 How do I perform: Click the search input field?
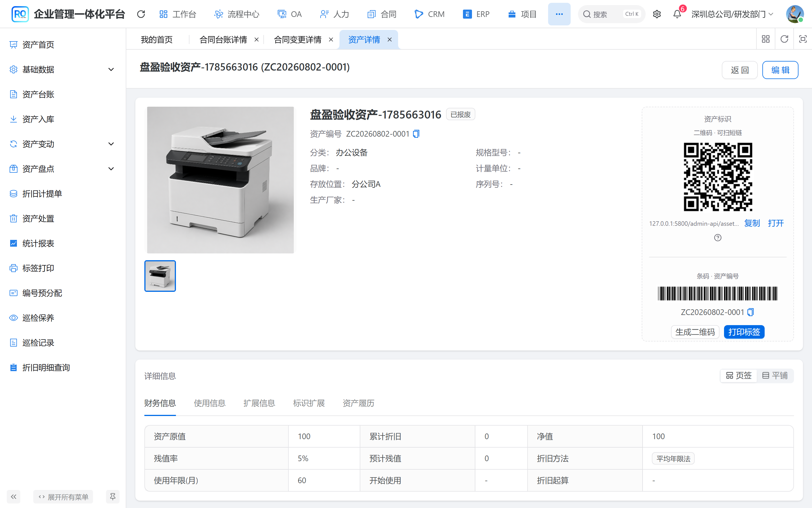click(611, 14)
